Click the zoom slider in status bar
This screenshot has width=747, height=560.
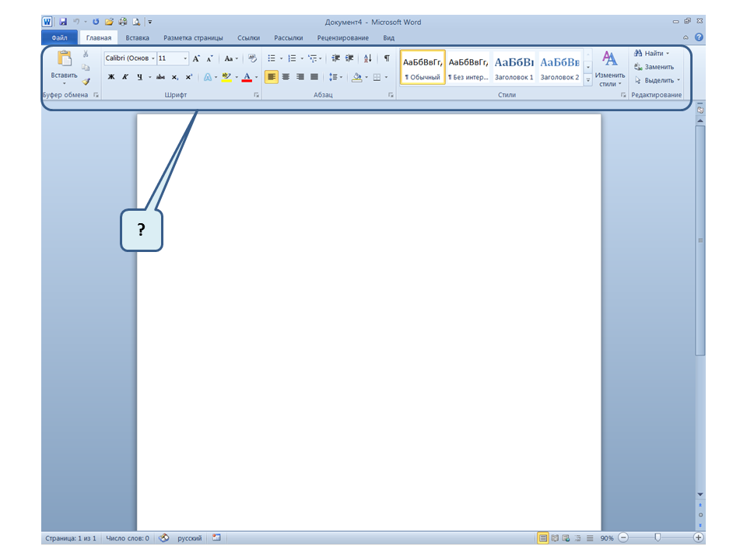tap(658, 537)
